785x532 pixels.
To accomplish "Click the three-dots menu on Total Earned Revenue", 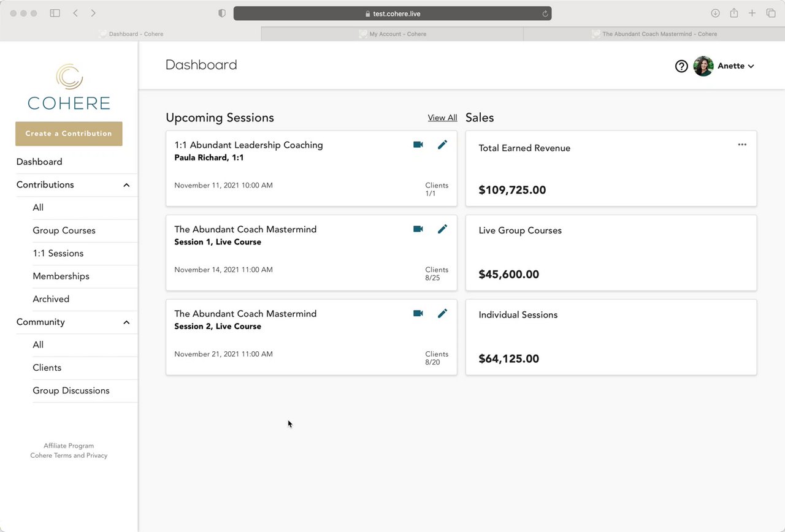I will 742,145.
